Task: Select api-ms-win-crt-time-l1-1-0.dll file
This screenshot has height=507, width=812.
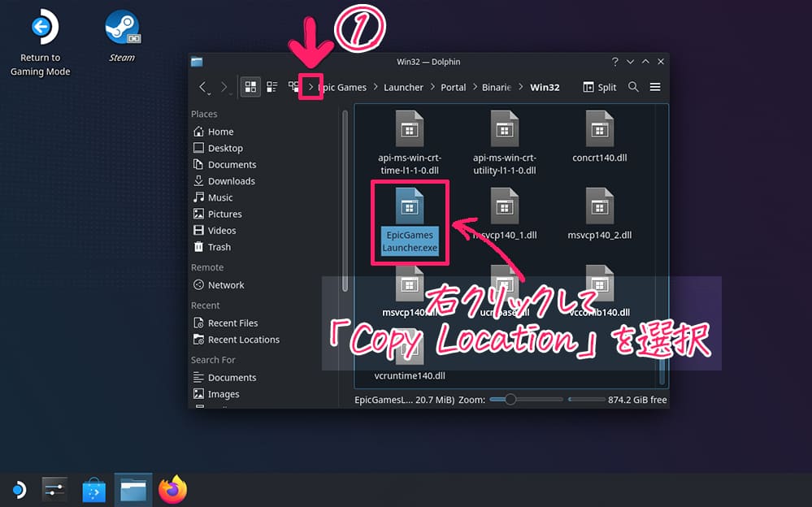Action: pos(410,142)
